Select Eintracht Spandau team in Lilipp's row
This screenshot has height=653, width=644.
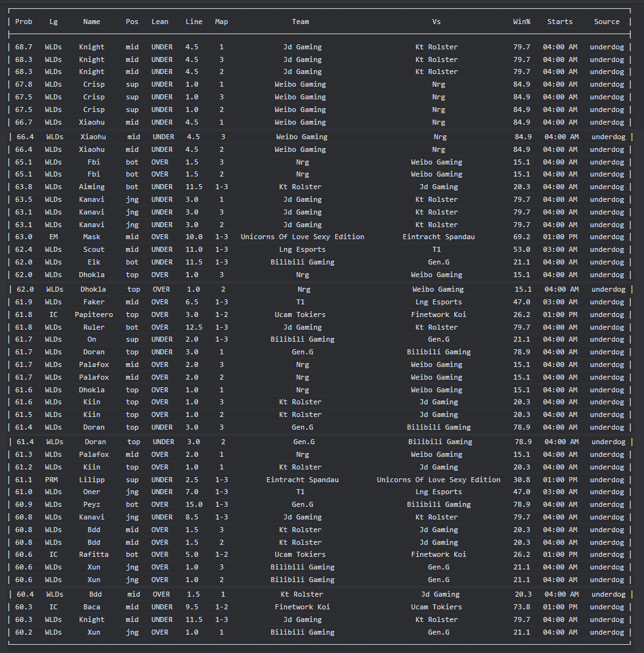point(302,480)
